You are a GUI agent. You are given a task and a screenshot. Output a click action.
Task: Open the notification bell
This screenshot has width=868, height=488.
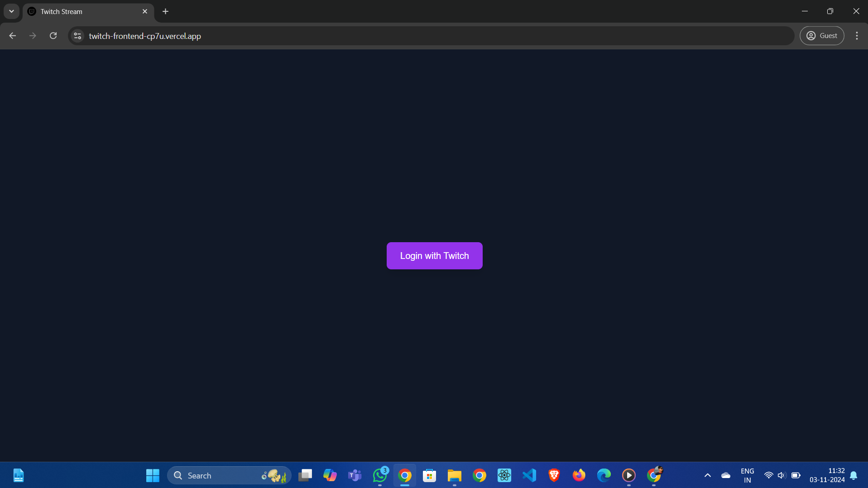pyautogui.click(x=854, y=475)
